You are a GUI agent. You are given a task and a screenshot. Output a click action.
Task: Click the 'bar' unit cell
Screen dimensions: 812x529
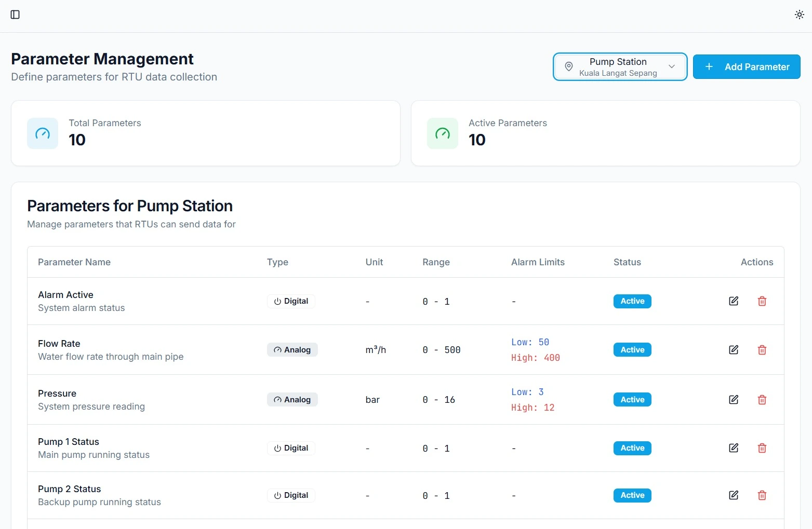click(372, 400)
